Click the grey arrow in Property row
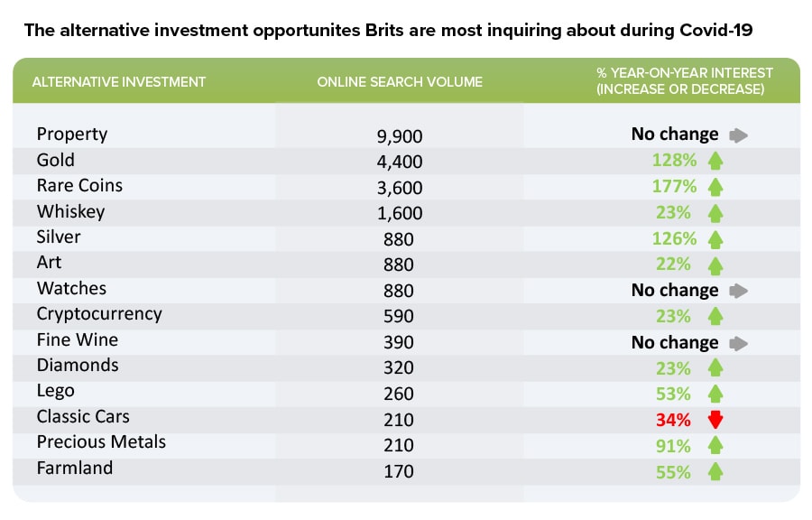Screen dimensions: 812x520 [739, 135]
